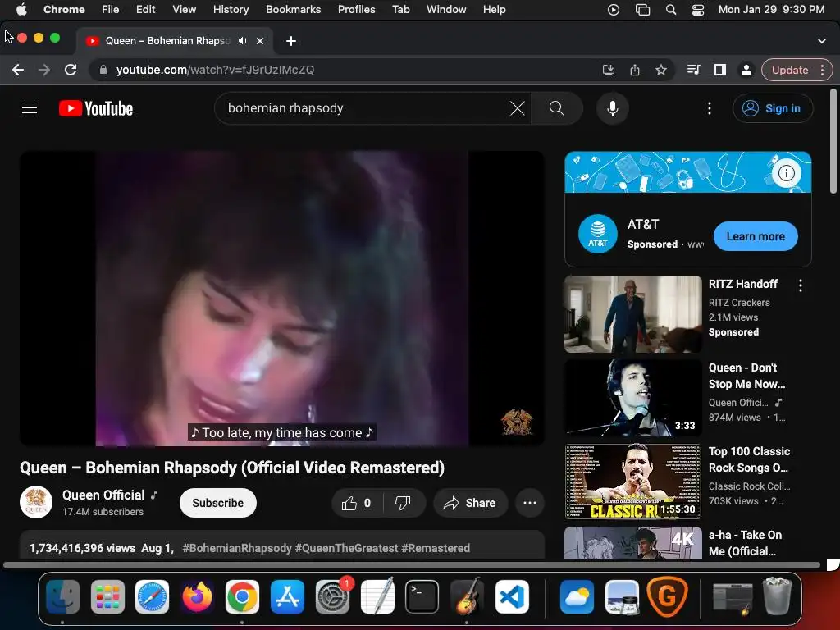Clear the search text with the X
The height and width of the screenshot is (630, 840).
517,108
